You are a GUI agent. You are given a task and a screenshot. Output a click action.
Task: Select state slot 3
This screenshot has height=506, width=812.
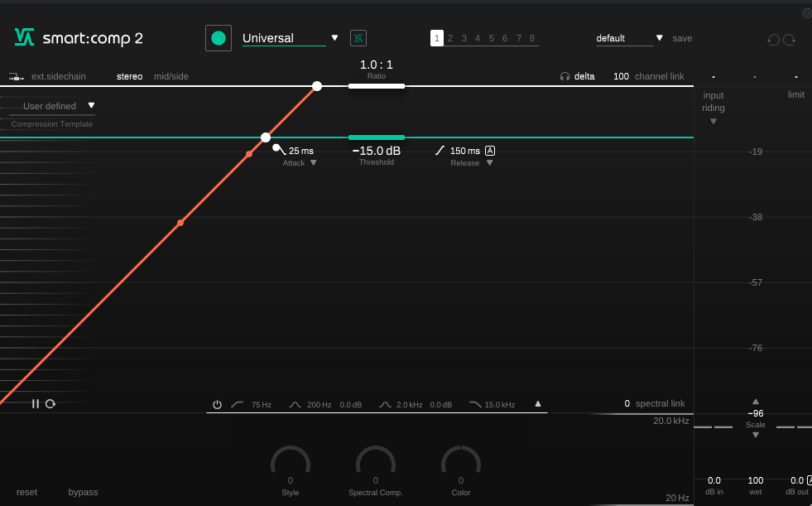[x=464, y=38]
